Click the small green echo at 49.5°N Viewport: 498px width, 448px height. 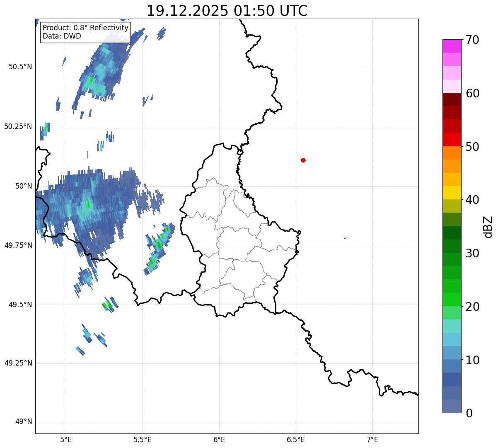tap(110, 305)
